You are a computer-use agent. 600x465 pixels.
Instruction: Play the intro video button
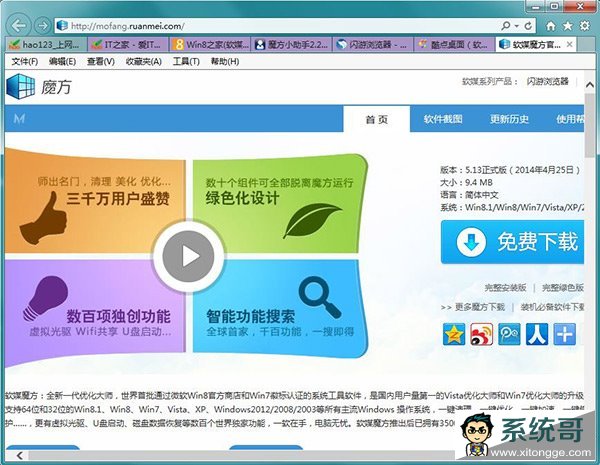188,256
